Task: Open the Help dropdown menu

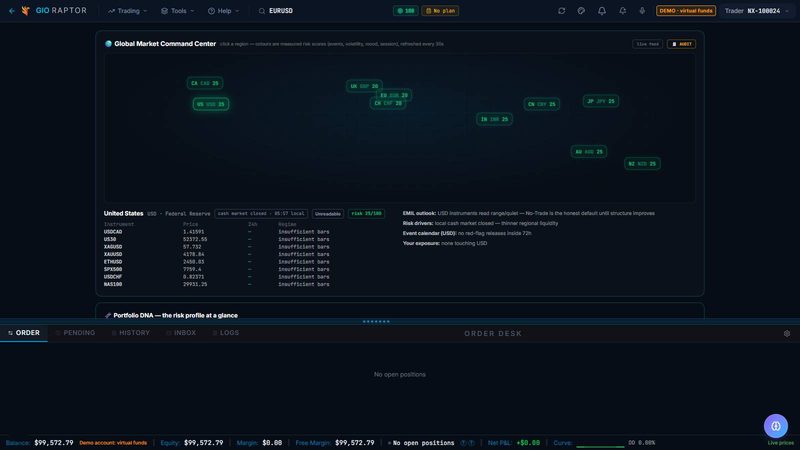Action: click(x=223, y=11)
